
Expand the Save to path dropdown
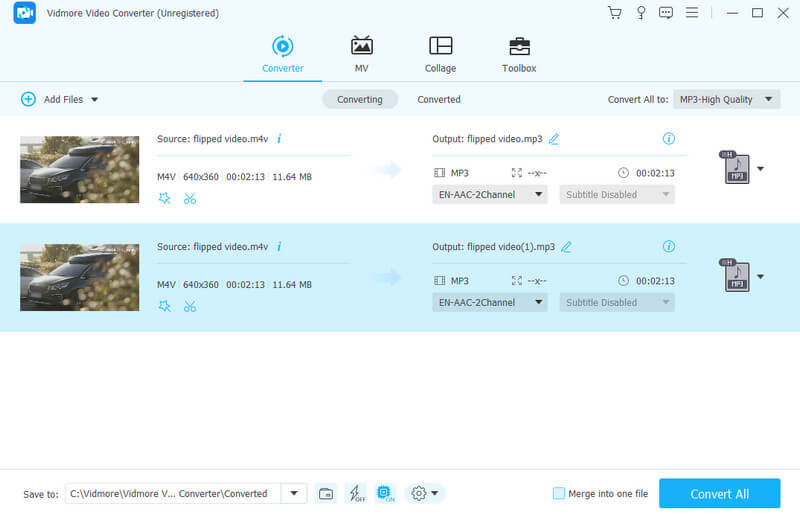(294, 493)
